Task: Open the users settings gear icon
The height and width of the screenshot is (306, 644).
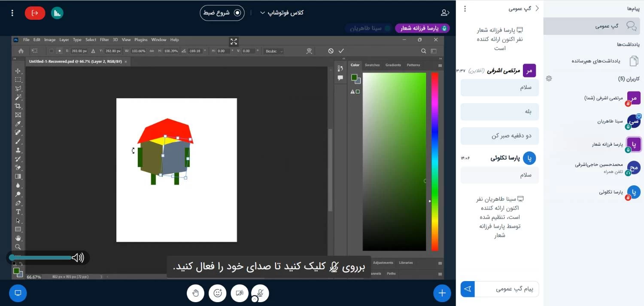Action: click(549, 79)
